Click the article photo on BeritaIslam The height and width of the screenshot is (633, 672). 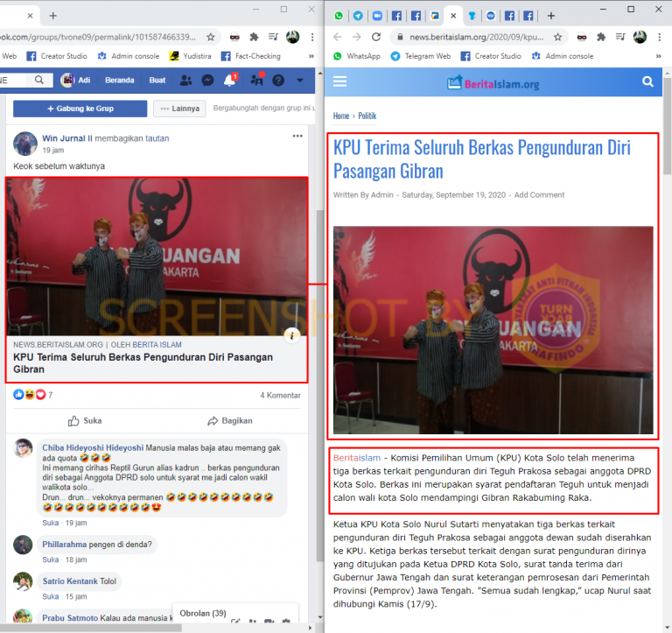pos(493,330)
